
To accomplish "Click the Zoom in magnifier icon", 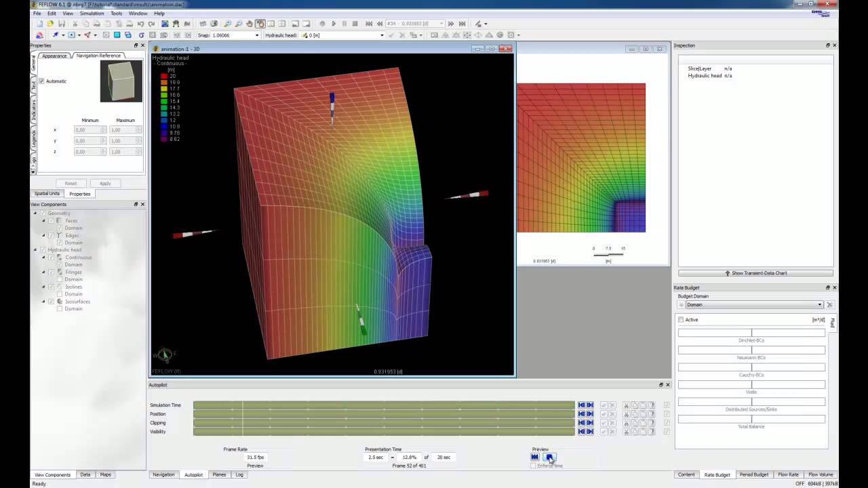I will pyautogui.click(x=228, y=24).
